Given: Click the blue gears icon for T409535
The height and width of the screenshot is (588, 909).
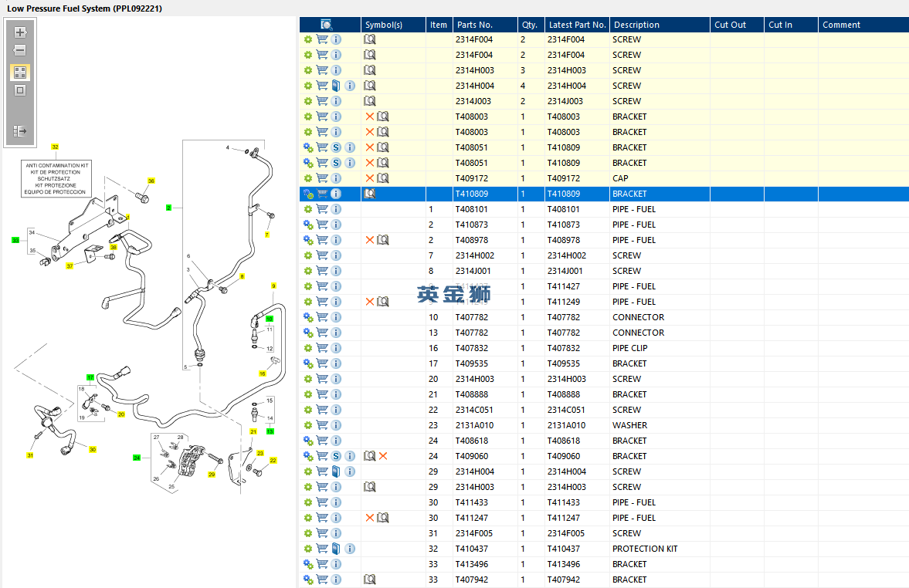Looking at the screenshot, I should [308, 363].
